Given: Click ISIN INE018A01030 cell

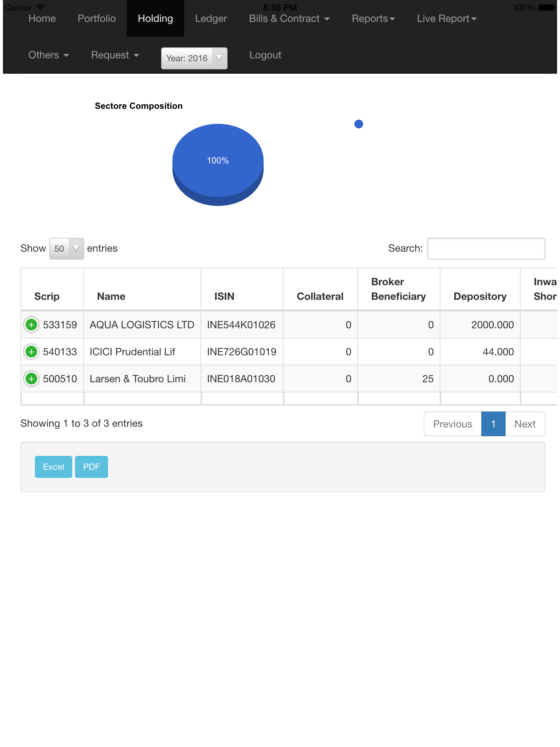Looking at the screenshot, I should [242, 379].
